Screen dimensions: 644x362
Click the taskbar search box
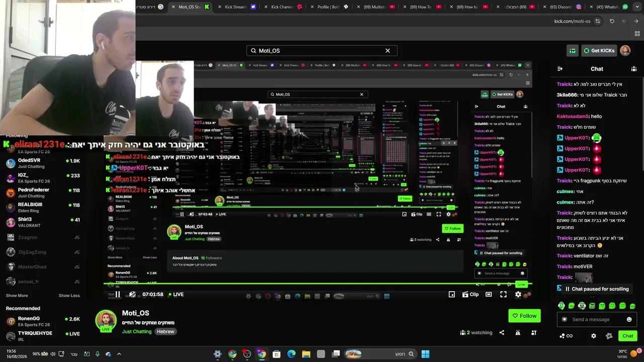[380, 354]
